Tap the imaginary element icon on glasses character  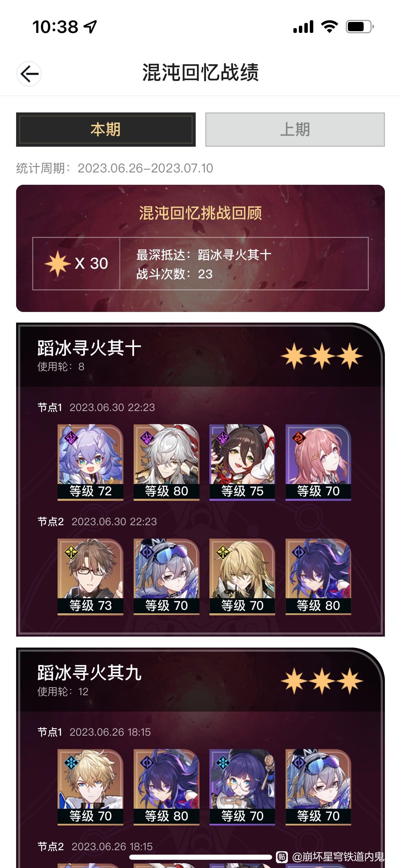point(71,552)
